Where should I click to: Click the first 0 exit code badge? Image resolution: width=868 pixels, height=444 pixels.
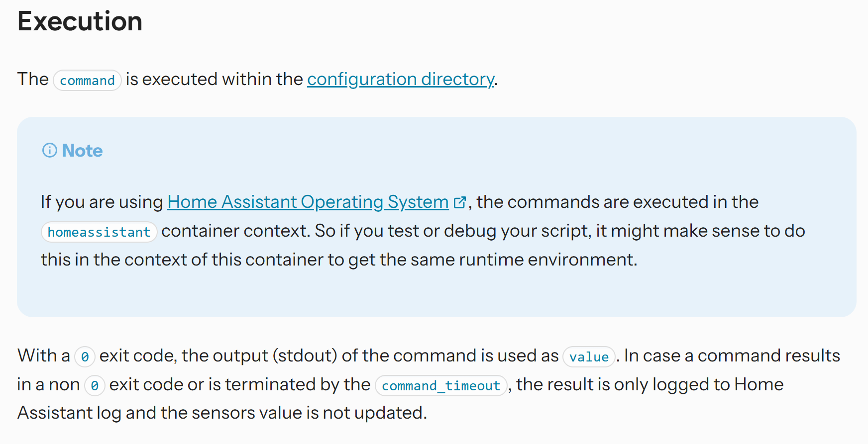click(x=85, y=356)
